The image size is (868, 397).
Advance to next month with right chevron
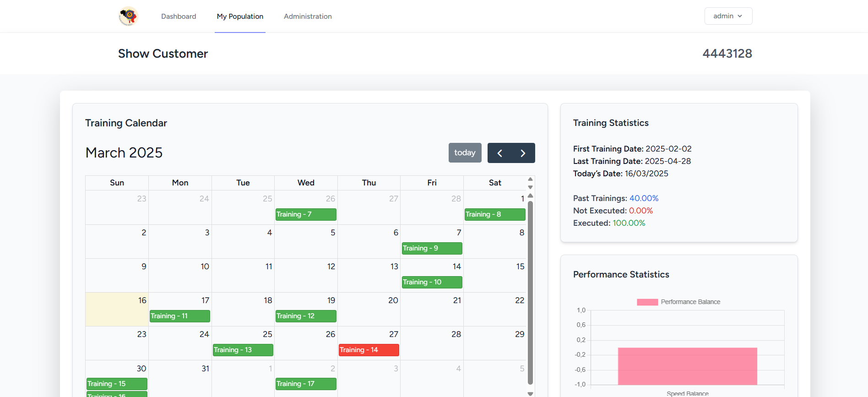pos(523,153)
